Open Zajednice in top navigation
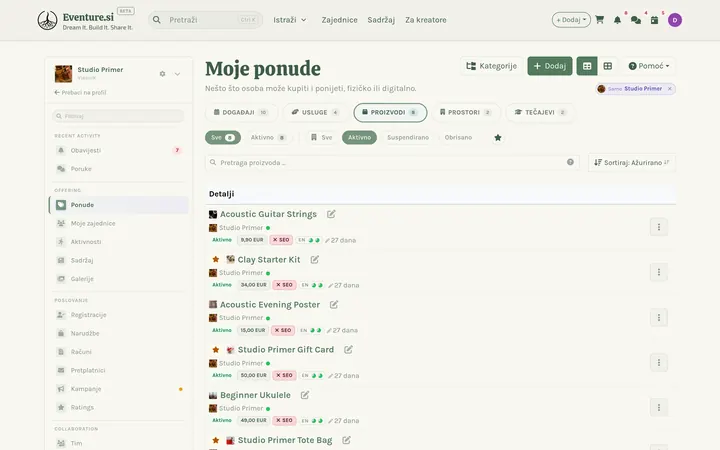 tap(339, 20)
